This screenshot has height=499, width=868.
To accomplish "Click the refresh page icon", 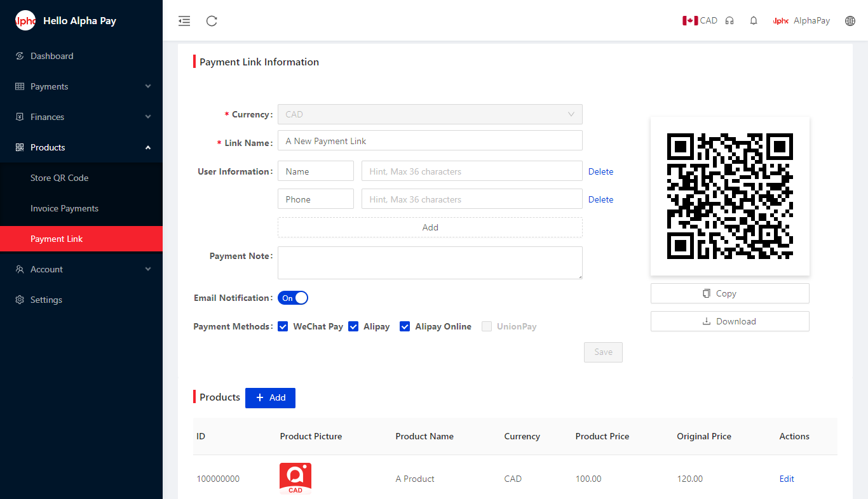I will click(x=212, y=21).
